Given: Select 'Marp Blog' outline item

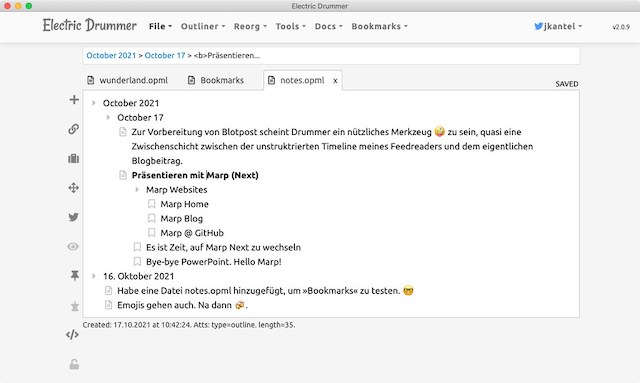Looking at the screenshot, I should 182,218.
